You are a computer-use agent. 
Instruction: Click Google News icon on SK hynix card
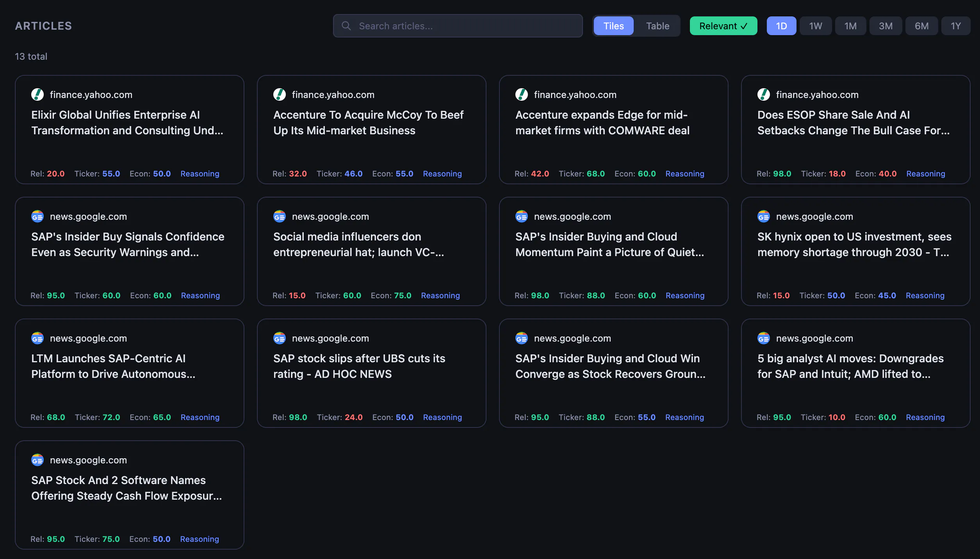click(x=764, y=216)
